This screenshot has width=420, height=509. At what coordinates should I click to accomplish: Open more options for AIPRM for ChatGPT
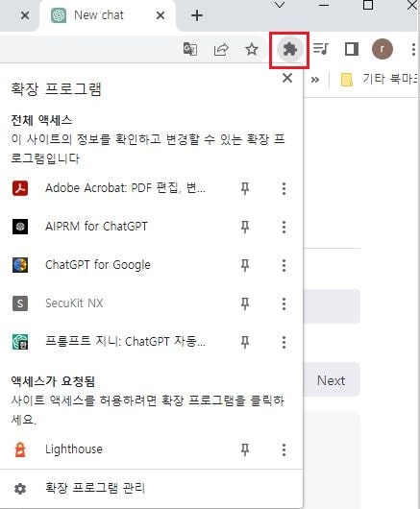[284, 227]
